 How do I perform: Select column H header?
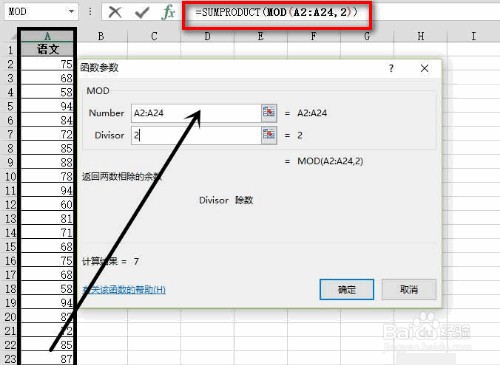421,36
